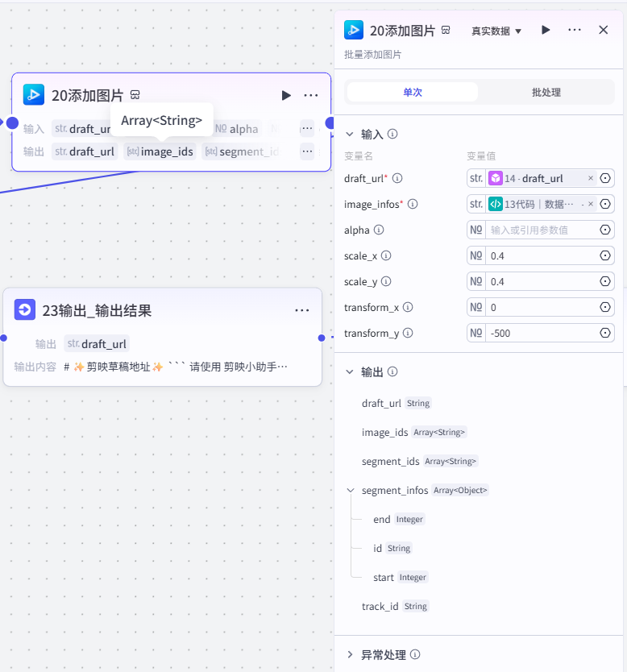Edit the scale_x value 0.4

point(542,256)
